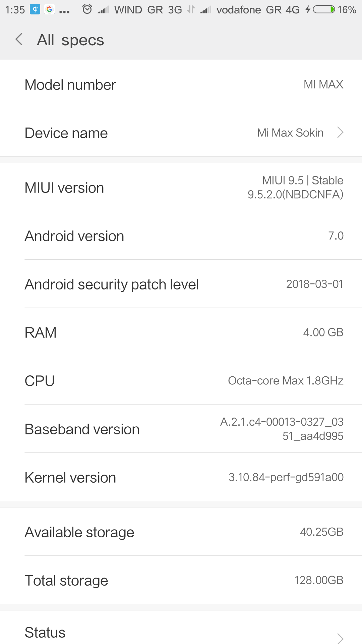The width and height of the screenshot is (362, 644).
Task: Expand Device name chevron arrow
Action: coord(340,132)
